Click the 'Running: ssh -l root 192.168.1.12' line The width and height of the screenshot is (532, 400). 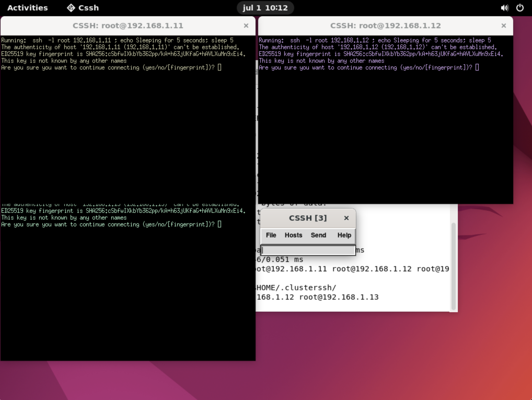pos(375,40)
